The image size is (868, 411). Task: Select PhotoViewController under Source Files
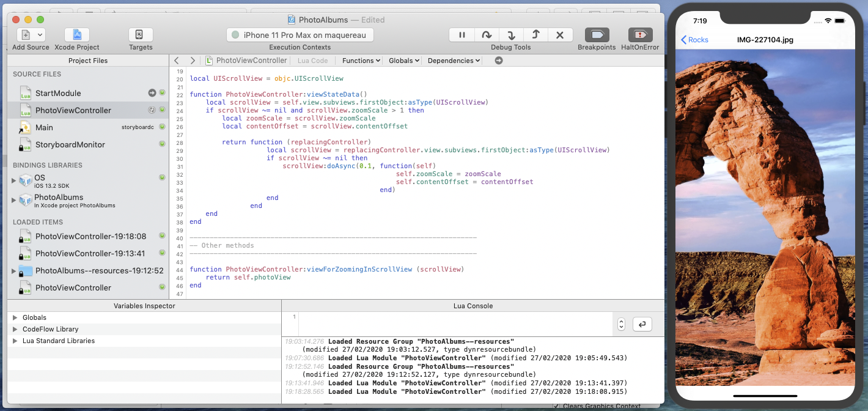pos(88,110)
